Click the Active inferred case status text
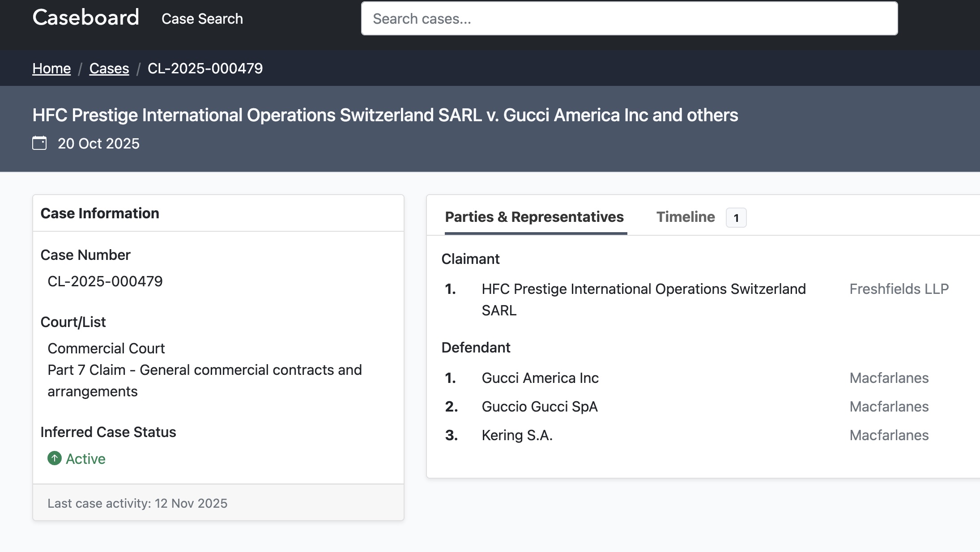The height and width of the screenshot is (552, 980). pyautogui.click(x=85, y=459)
